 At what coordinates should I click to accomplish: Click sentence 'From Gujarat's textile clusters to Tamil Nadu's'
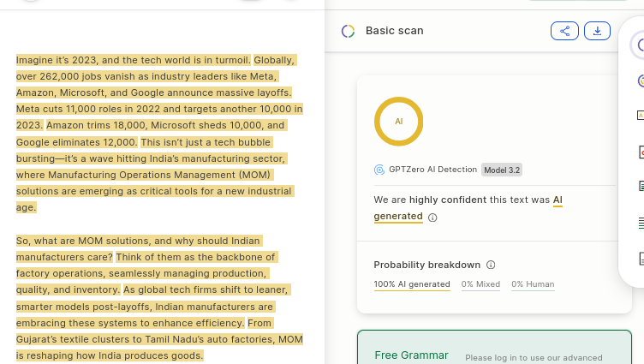159,339
